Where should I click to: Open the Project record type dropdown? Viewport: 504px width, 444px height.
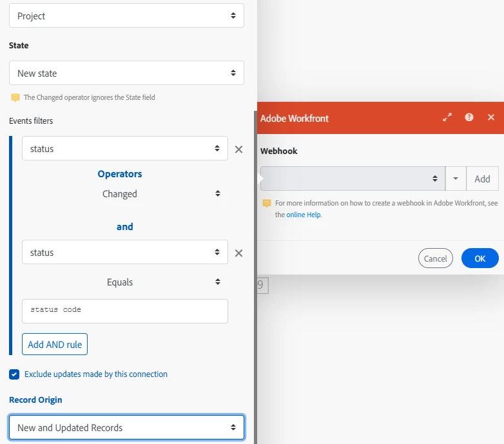pos(126,15)
